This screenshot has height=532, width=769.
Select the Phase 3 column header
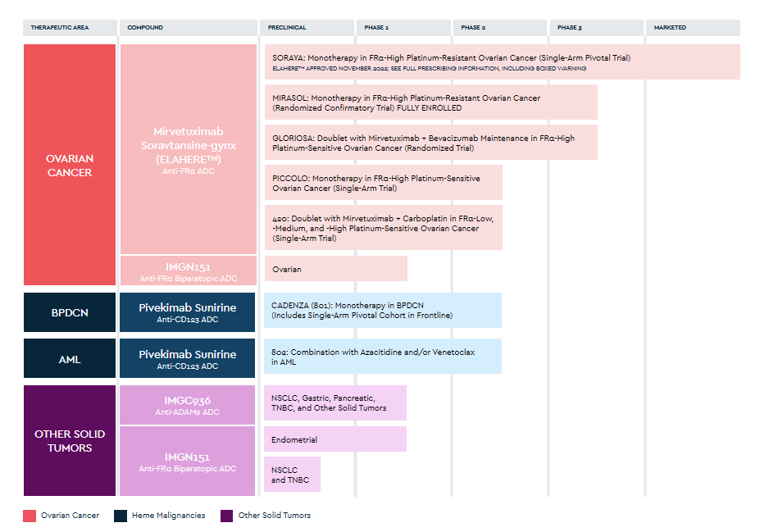596,27
